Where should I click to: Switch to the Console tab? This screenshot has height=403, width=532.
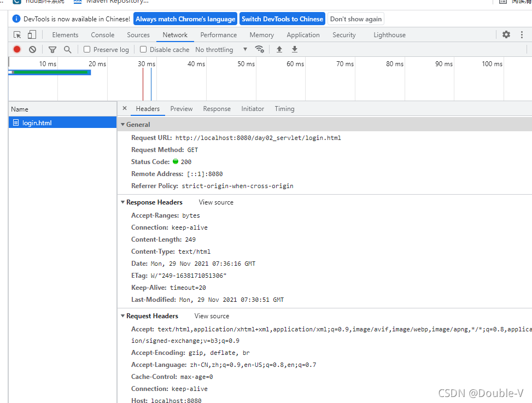[x=103, y=35]
